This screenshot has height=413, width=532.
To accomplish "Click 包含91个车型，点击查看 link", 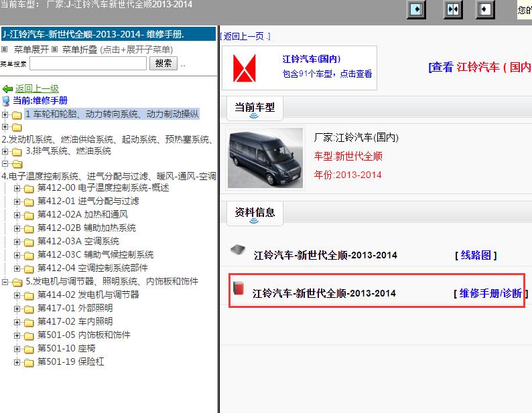I will point(327,74).
